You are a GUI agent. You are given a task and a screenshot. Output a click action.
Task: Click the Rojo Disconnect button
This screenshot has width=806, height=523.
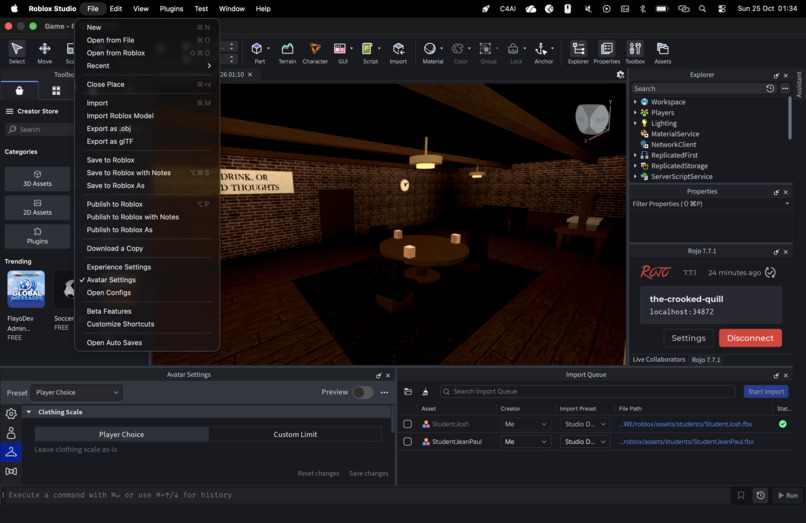[750, 338]
